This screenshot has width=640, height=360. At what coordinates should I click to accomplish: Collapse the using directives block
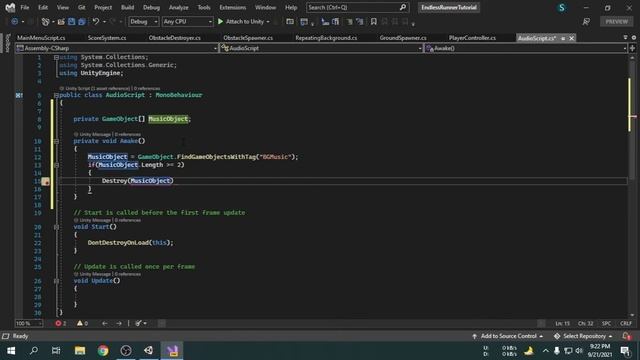click(56, 58)
